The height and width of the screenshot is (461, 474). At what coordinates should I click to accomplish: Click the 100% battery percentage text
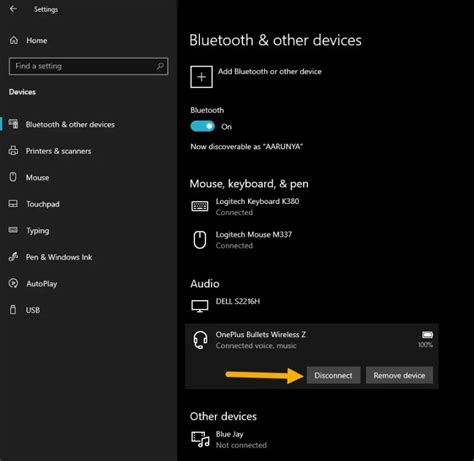(x=426, y=345)
